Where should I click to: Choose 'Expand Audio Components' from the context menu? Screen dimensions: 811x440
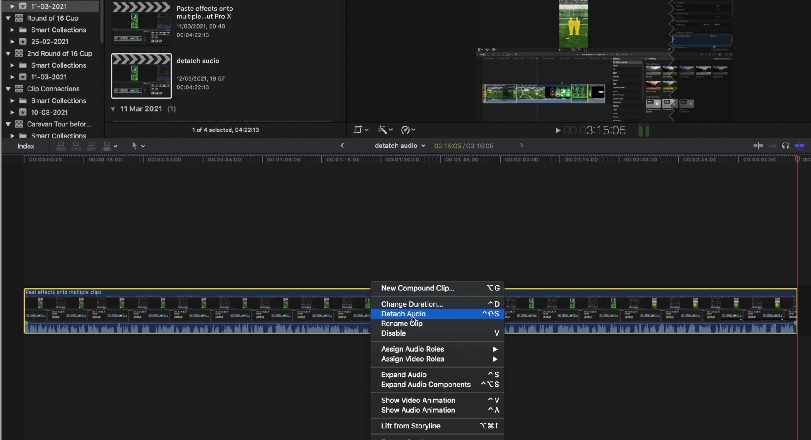click(438, 385)
